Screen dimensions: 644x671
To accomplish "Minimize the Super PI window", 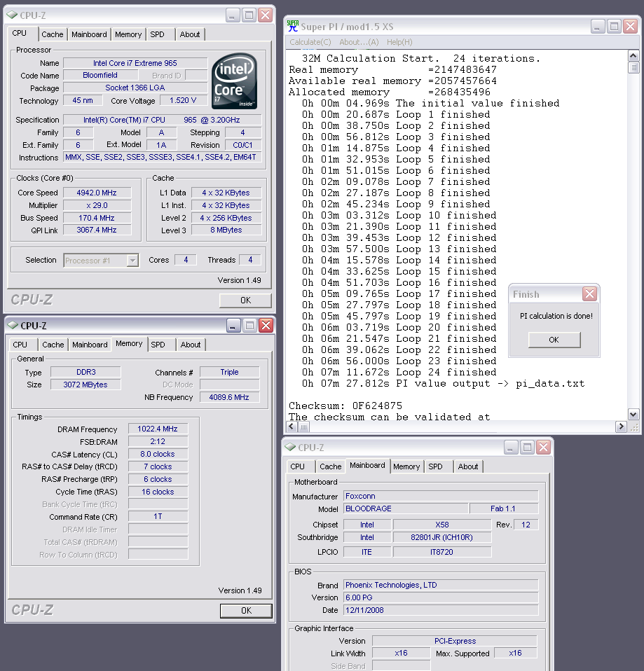I will (598, 27).
